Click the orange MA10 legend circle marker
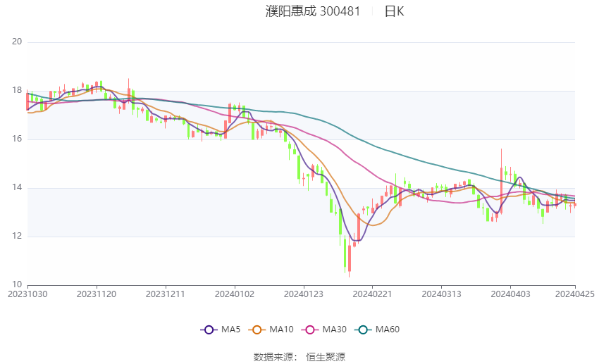 [257, 330]
